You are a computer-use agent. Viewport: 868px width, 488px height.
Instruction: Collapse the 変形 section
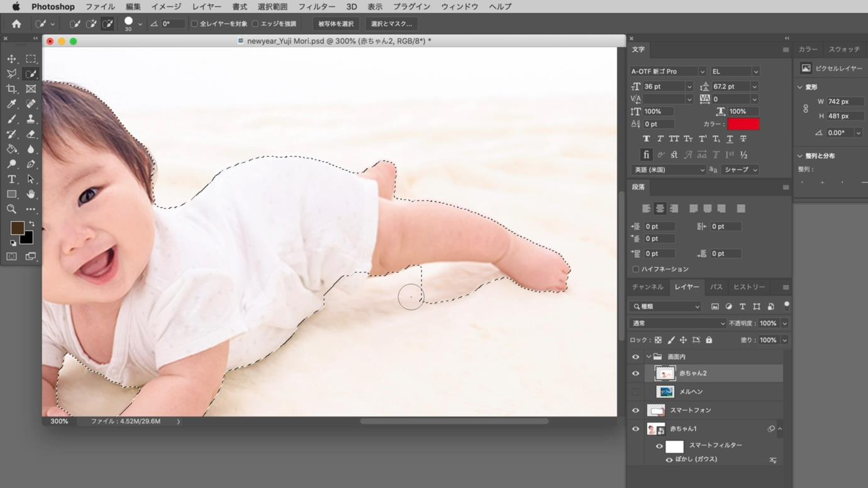pyautogui.click(x=800, y=87)
